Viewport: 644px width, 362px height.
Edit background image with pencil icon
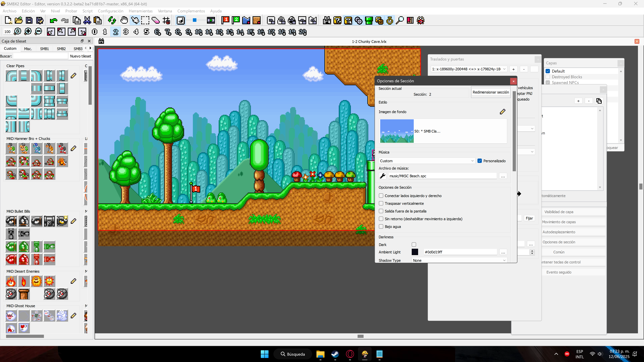[502, 112]
